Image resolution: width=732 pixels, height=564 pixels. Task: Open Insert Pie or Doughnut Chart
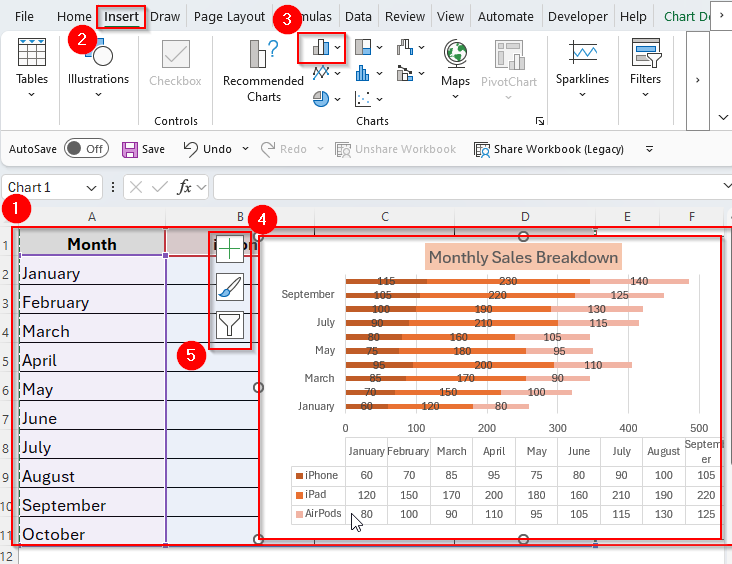point(321,99)
